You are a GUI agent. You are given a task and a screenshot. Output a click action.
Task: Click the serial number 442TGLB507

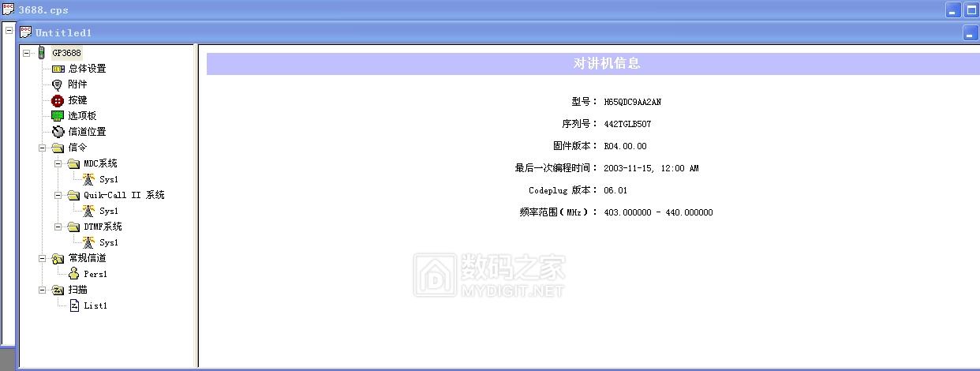pos(627,124)
